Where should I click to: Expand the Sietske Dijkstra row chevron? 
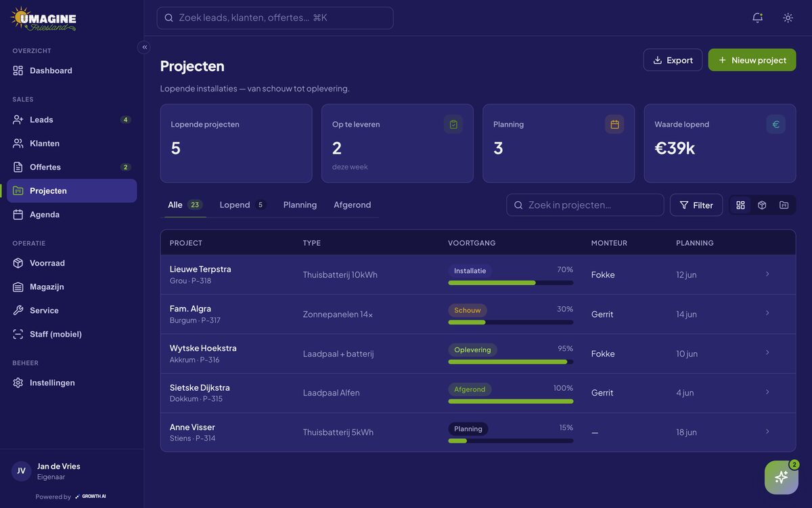point(767,392)
